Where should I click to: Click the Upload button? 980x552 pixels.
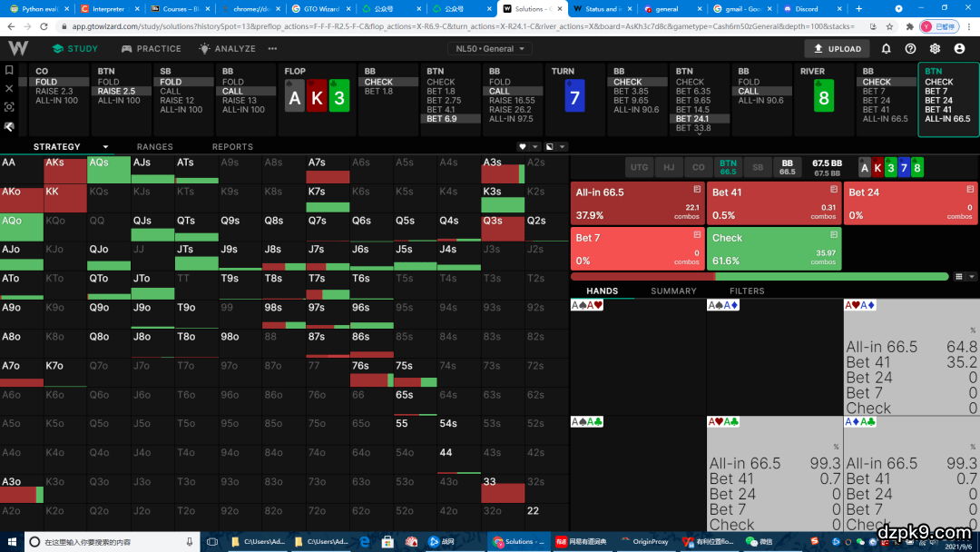click(x=836, y=49)
